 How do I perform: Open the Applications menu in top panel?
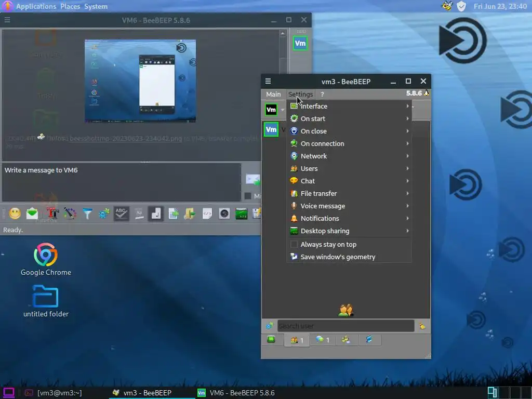pyautogui.click(x=36, y=6)
